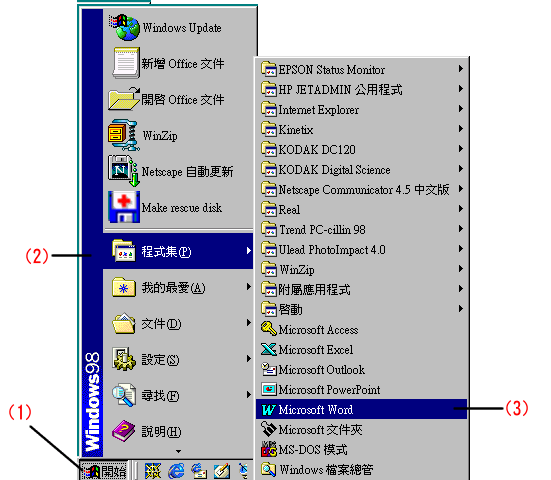The width and height of the screenshot is (551, 480).
Task: Expand the 設定 submenu arrow
Action: (x=248, y=359)
